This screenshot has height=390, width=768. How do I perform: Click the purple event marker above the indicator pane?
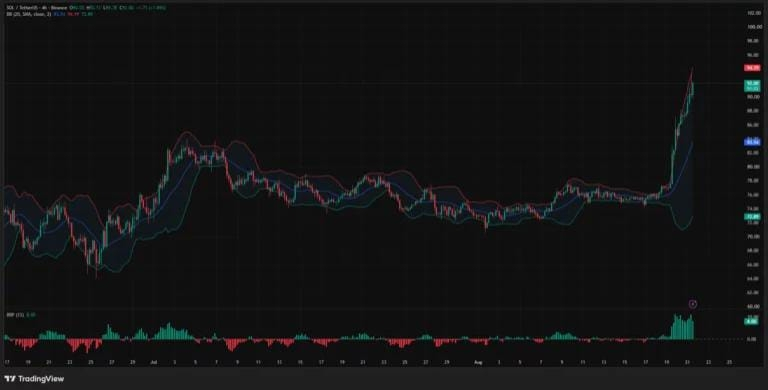(x=693, y=304)
